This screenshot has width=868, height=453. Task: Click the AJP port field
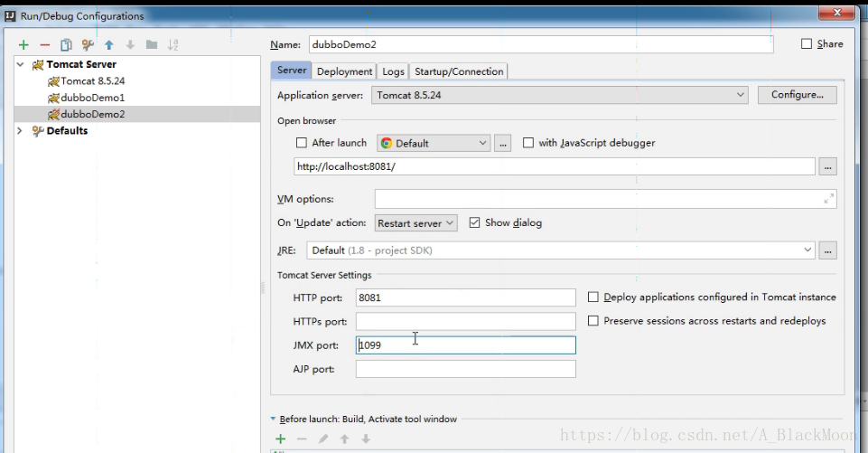click(x=465, y=369)
